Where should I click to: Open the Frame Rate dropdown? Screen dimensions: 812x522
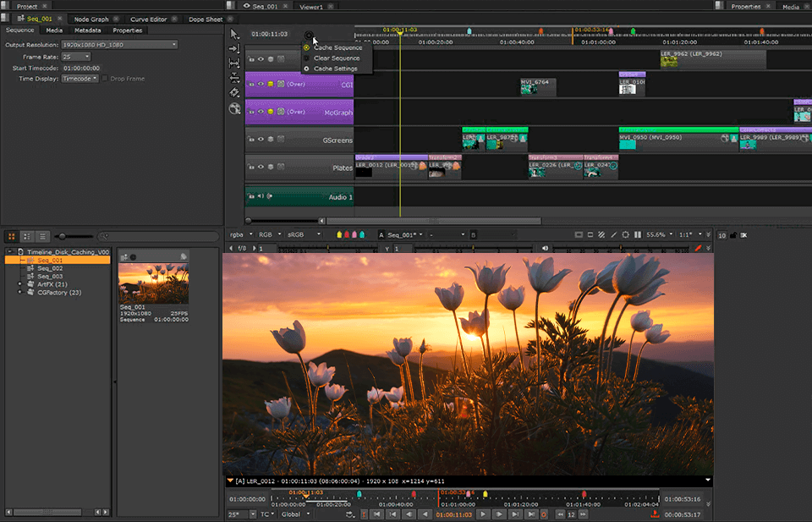coord(74,57)
